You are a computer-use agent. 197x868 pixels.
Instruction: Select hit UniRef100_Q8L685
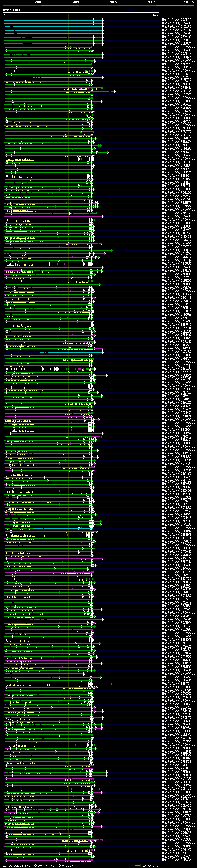click(x=177, y=50)
